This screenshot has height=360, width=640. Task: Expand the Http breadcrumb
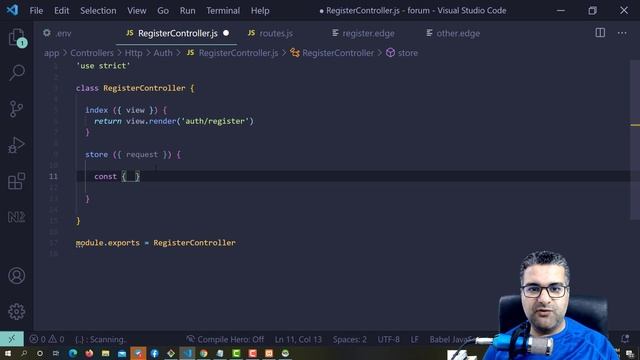[133, 53]
